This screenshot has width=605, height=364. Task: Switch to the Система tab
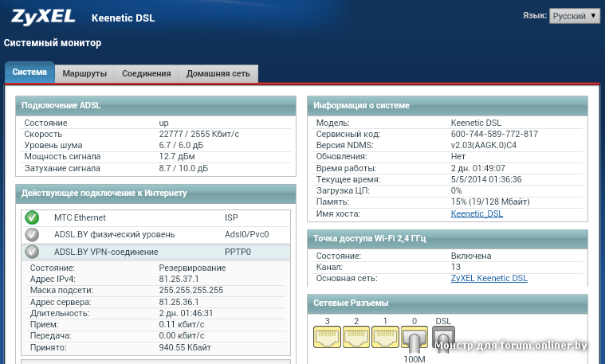(29, 72)
